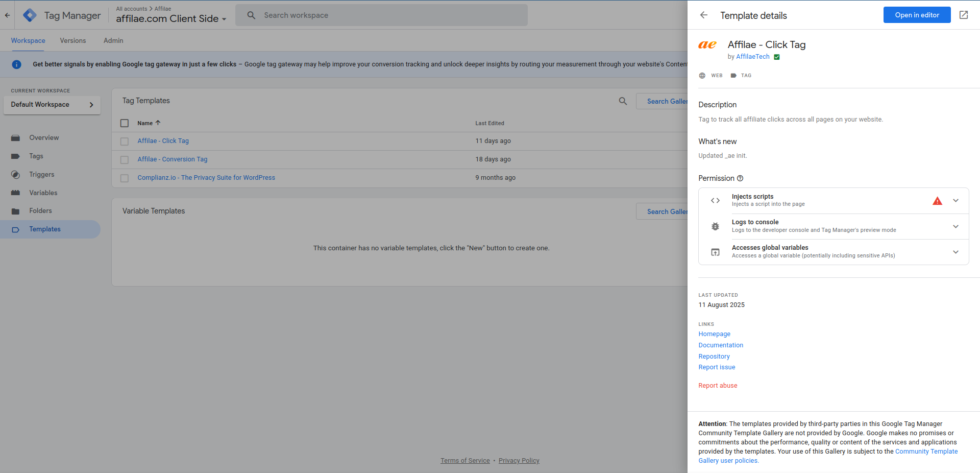980x473 pixels.
Task: Open the Homepage link
Action: tap(714, 334)
